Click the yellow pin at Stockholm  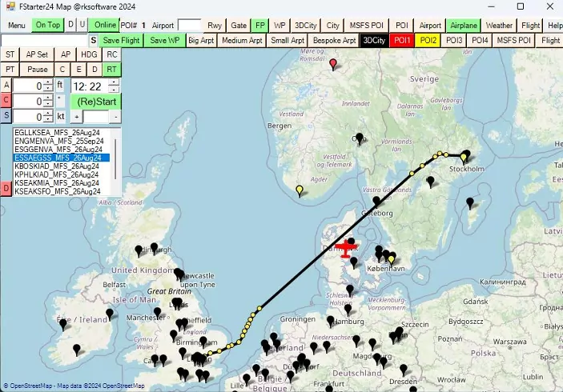464,158
